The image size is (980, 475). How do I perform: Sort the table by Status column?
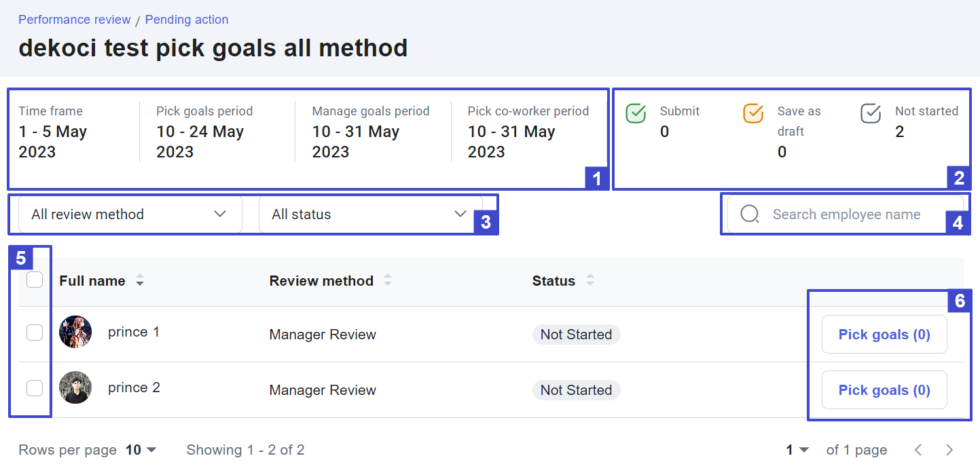click(x=589, y=279)
